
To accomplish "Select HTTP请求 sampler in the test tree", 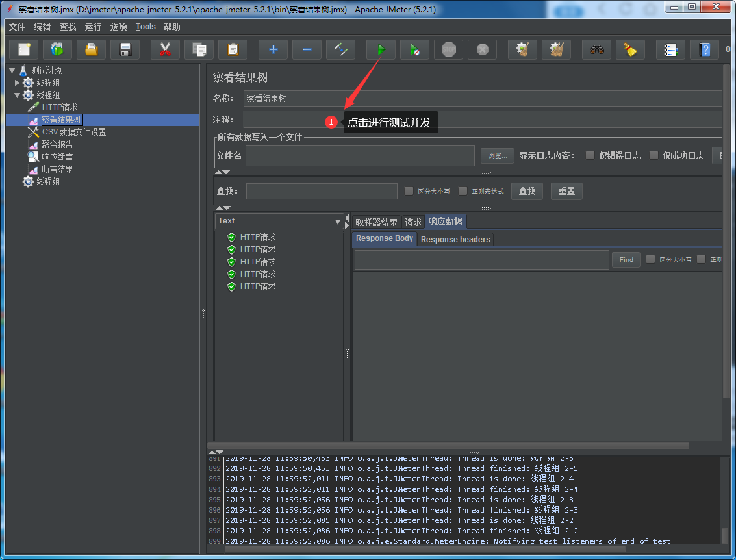I will point(60,107).
